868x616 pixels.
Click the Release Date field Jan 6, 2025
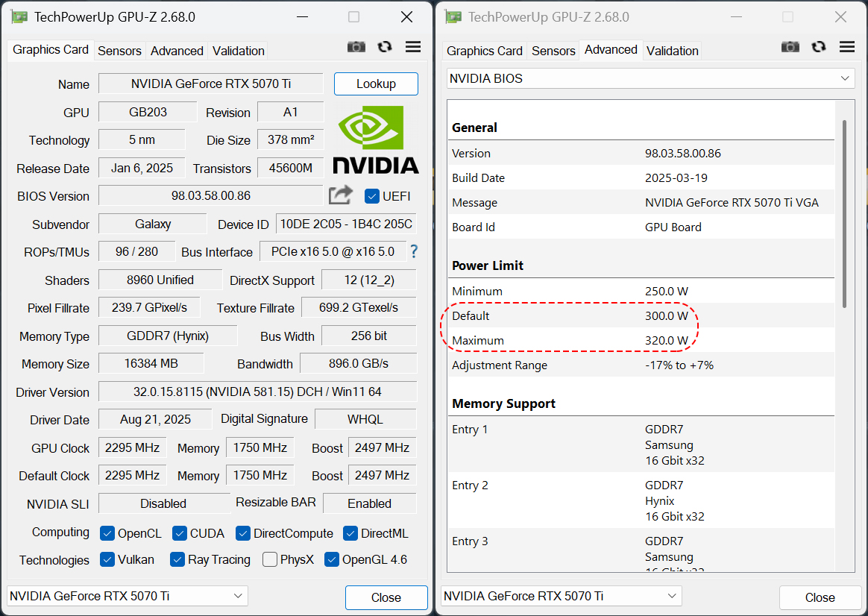(142, 168)
